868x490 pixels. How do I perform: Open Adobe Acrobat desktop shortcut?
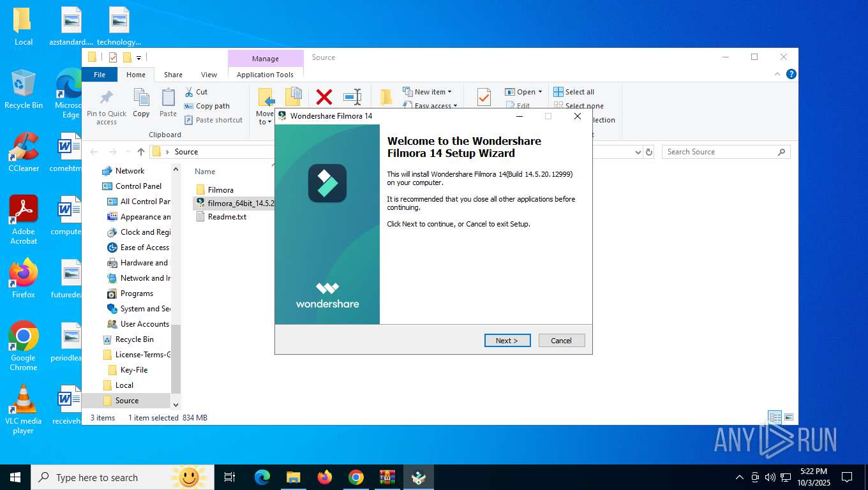[24, 221]
